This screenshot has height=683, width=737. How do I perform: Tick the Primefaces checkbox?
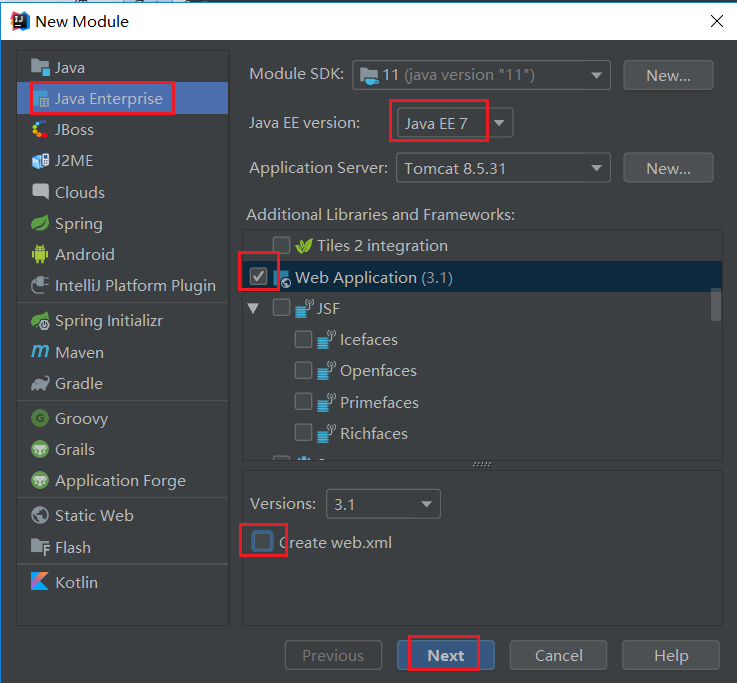(303, 402)
